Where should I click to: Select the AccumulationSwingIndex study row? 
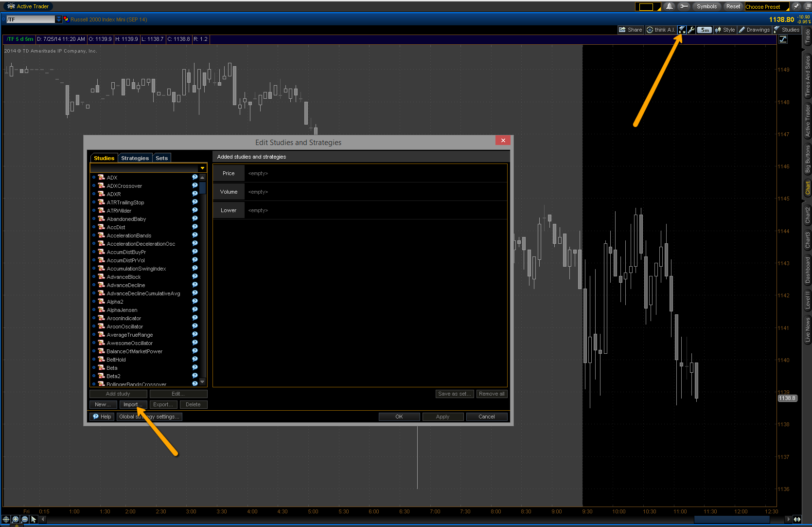[144, 268]
